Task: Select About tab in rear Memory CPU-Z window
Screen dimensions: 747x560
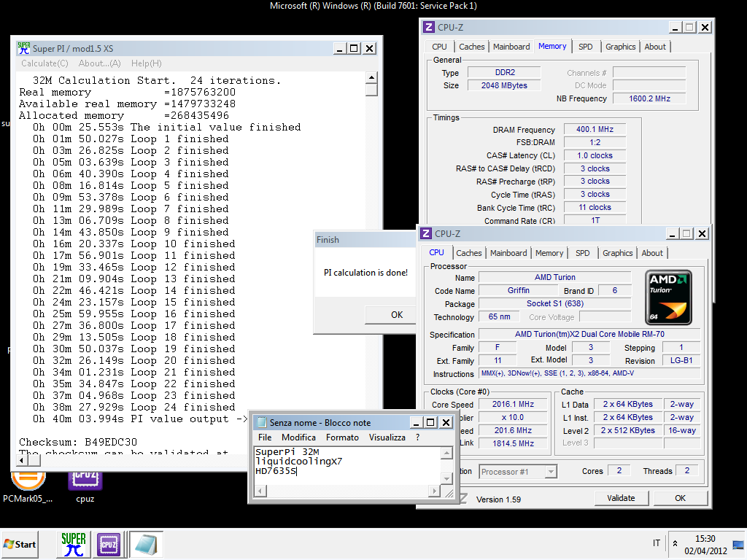Action: click(x=655, y=47)
